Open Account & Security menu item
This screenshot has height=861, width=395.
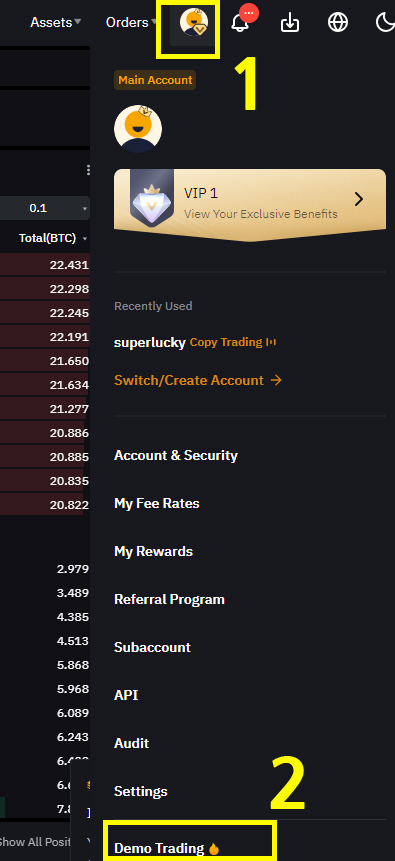click(176, 455)
